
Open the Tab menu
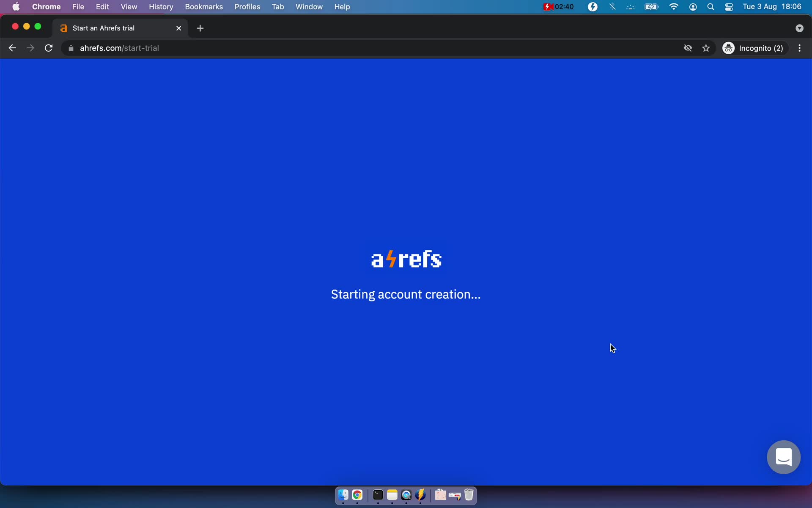277,7
